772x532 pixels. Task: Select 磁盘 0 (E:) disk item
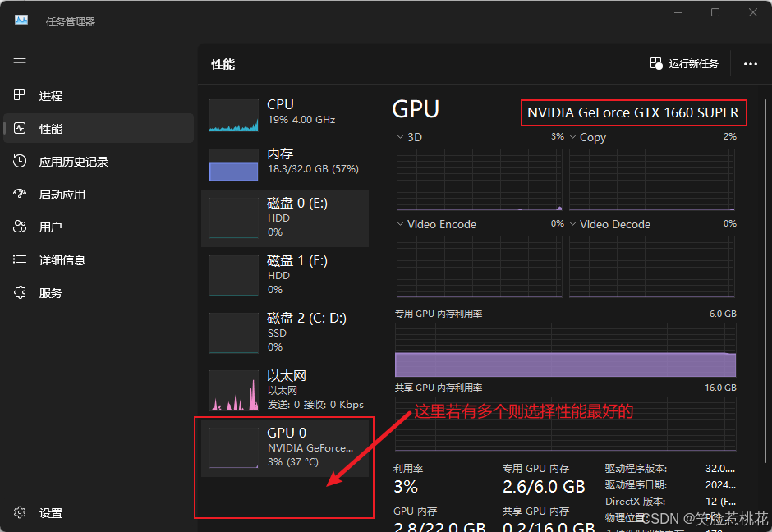[285, 218]
